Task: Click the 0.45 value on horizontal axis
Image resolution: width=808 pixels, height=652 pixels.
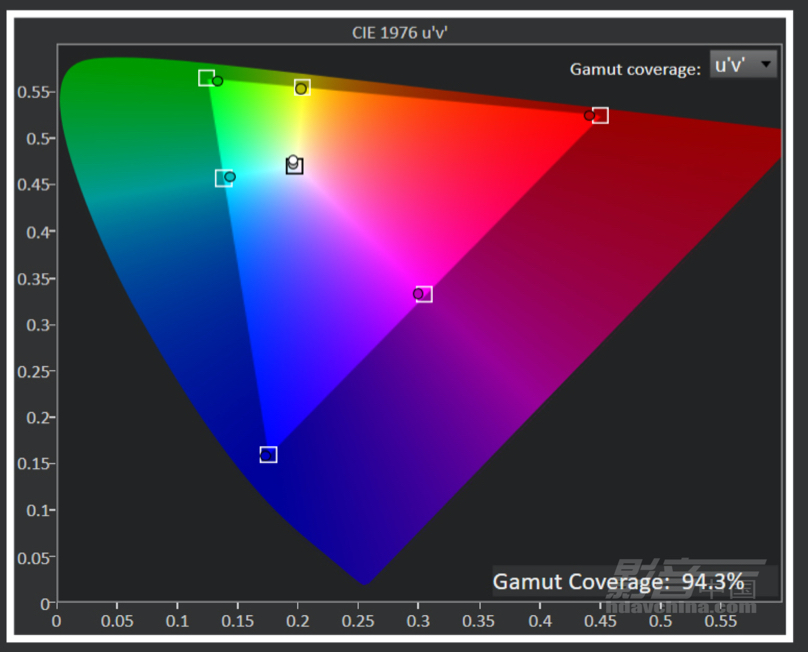Action: click(600, 621)
